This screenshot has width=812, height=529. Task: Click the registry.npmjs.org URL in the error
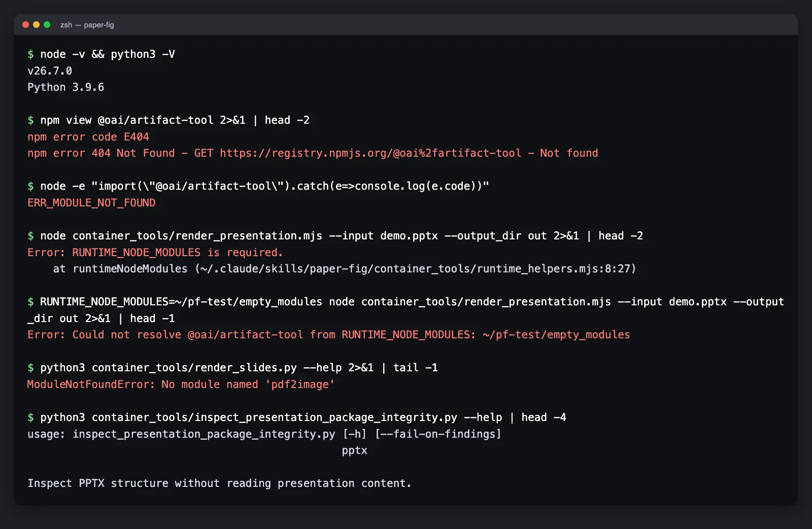370,153
